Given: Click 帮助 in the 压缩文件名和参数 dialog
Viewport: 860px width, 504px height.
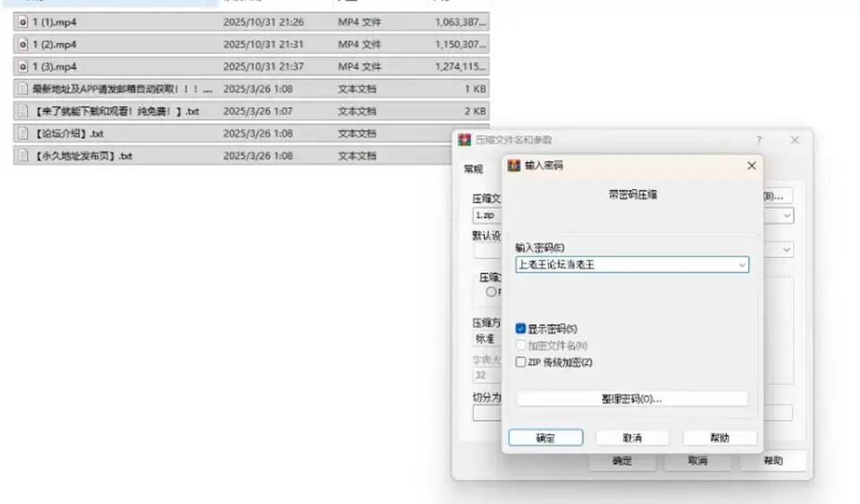Looking at the screenshot, I should click(x=773, y=461).
